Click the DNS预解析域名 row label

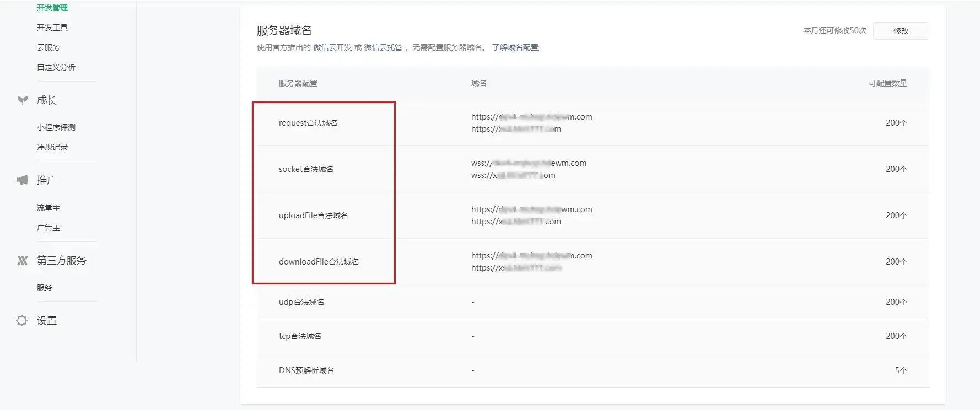click(x=306, y=370)
